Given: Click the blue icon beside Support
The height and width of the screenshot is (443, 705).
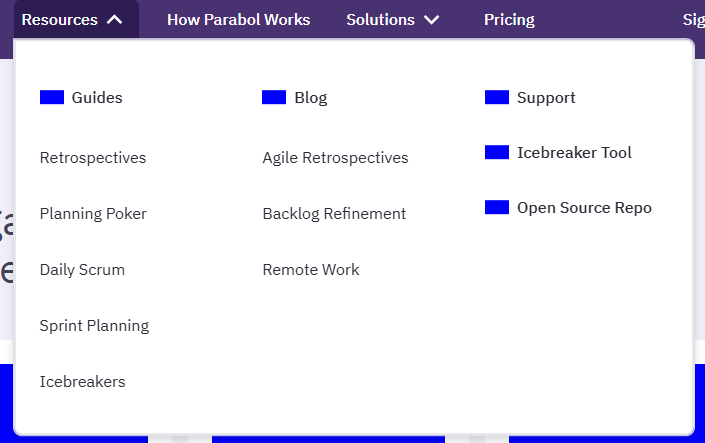Looking at the screenshot, I should pos(497,97).
